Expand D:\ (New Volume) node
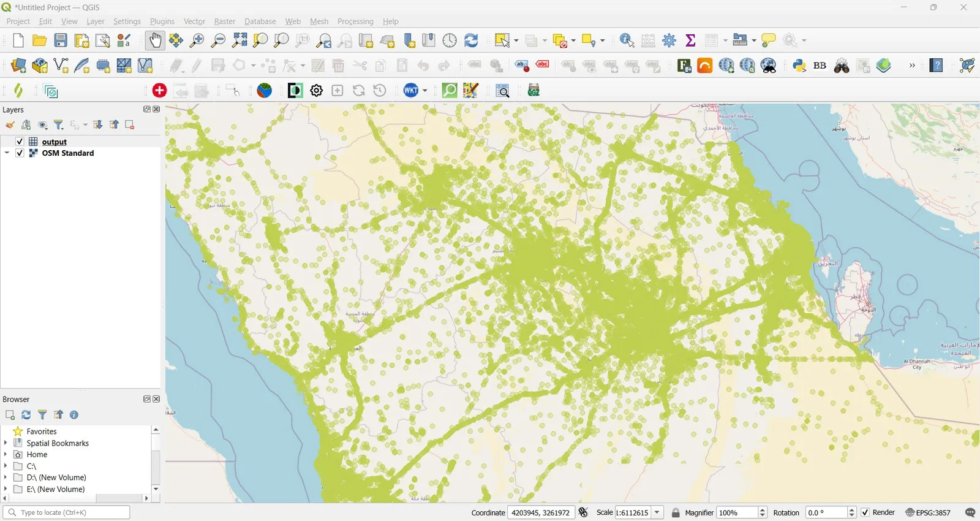980x521 pixels. point(6,477)
